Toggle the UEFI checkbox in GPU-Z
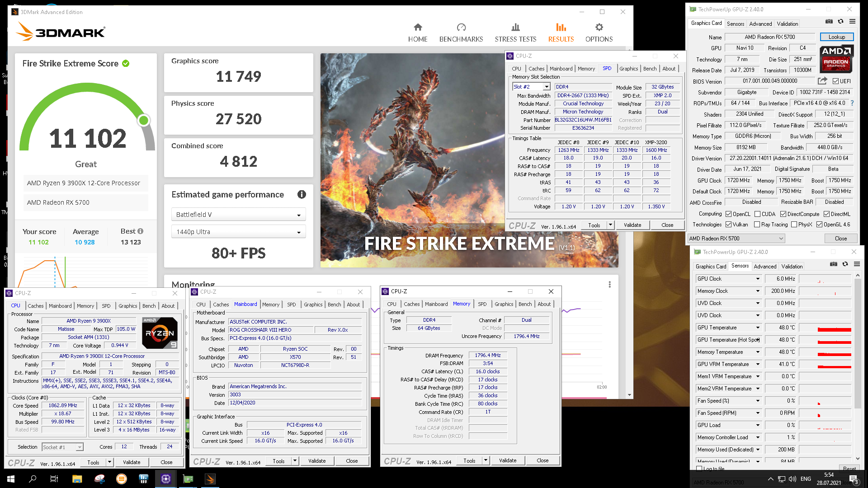 click(835, 81)
